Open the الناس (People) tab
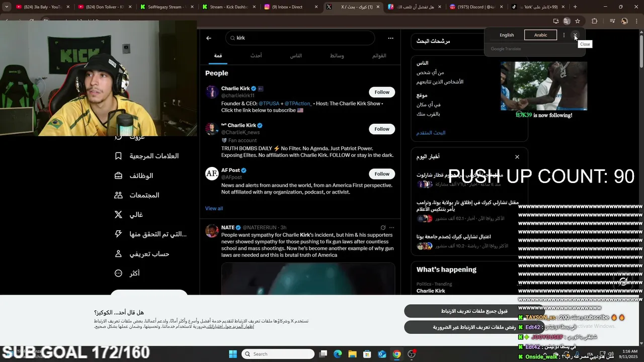This screenshot has width=644, height=362. 296,56
